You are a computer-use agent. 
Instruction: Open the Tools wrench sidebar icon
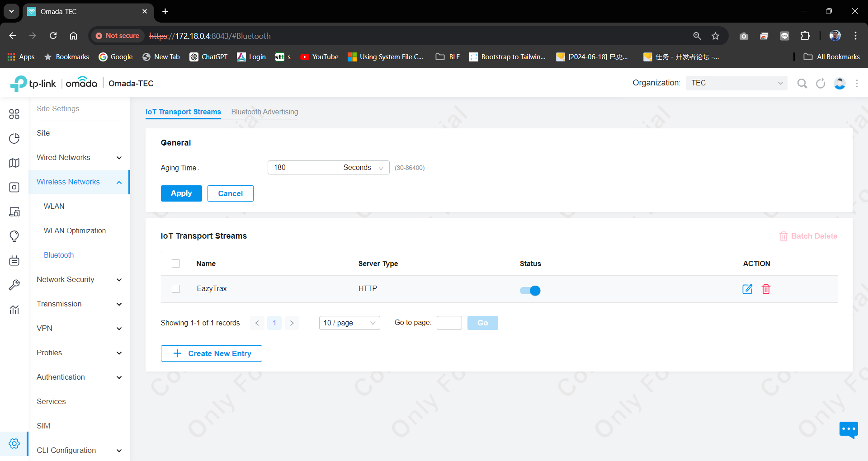click(14, 285)
